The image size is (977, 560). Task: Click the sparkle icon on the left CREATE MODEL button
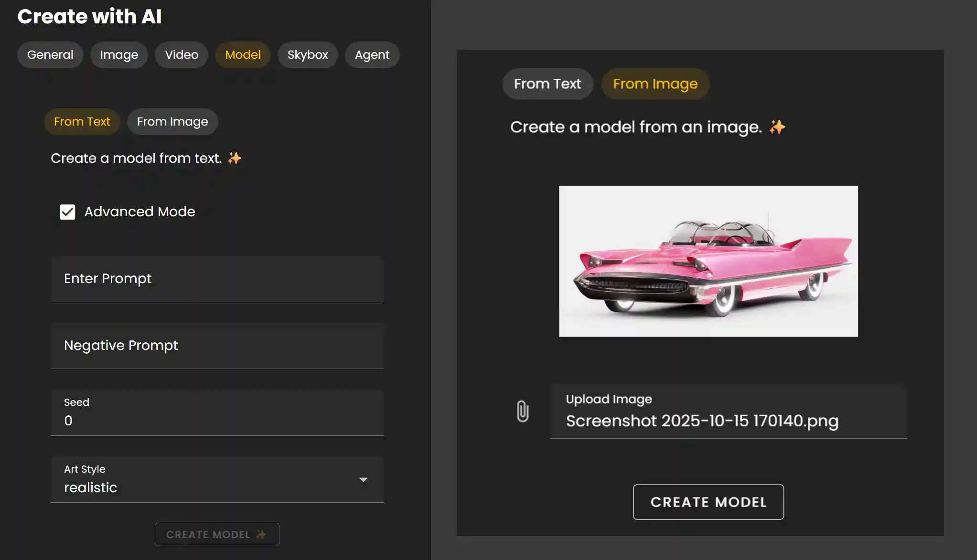(x=260, y=534)
